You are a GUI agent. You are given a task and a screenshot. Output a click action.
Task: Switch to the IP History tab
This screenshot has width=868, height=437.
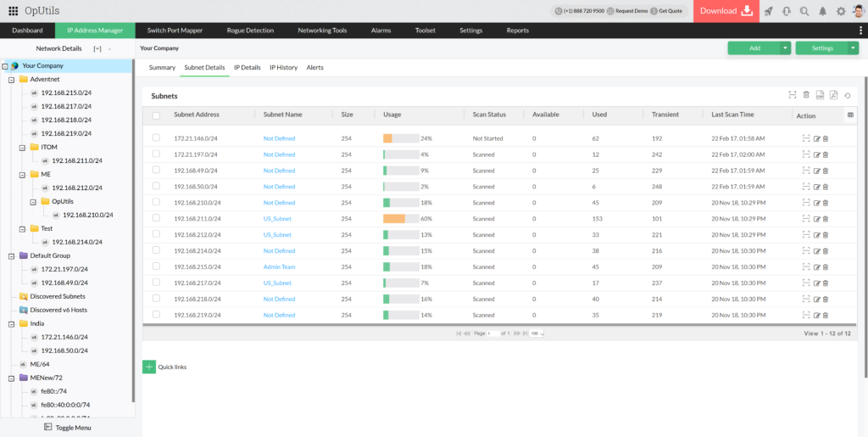point(283,67)
